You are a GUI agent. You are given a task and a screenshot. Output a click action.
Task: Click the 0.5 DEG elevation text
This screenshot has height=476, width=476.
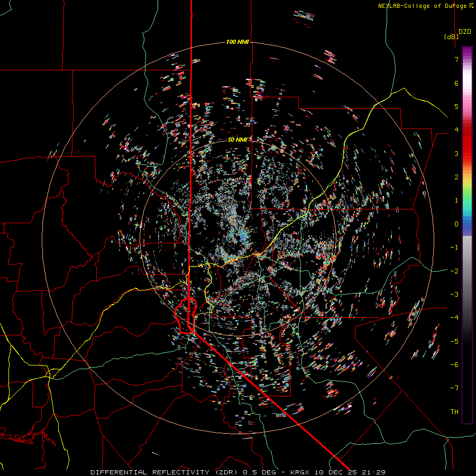[259, 472]
